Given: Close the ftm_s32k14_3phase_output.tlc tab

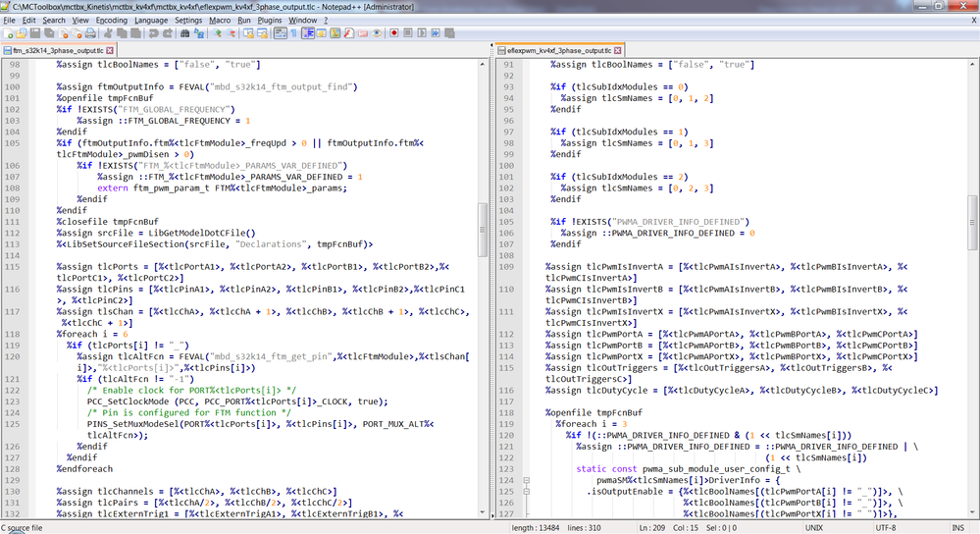Looking at the screenshot, I should click(x=110, y=50).
